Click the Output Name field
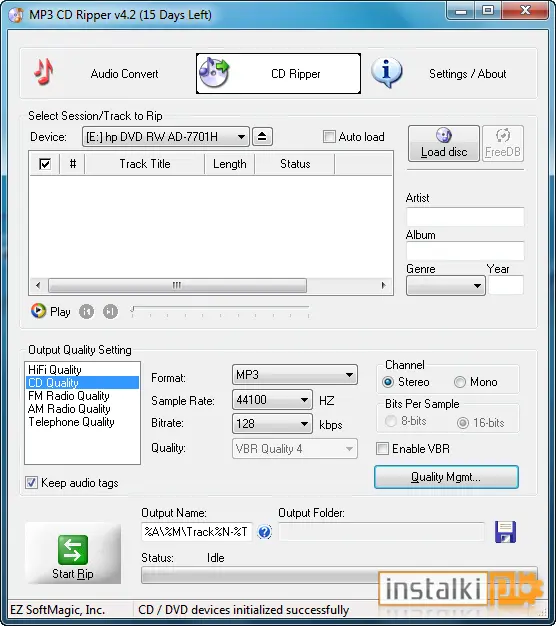 pos(197,532)
